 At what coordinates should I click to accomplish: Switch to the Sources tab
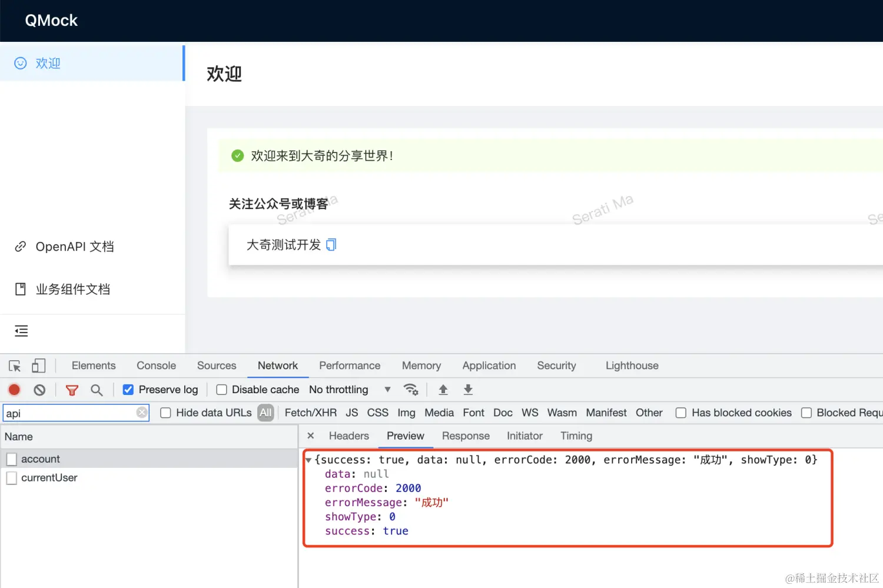tap(217, 366)
